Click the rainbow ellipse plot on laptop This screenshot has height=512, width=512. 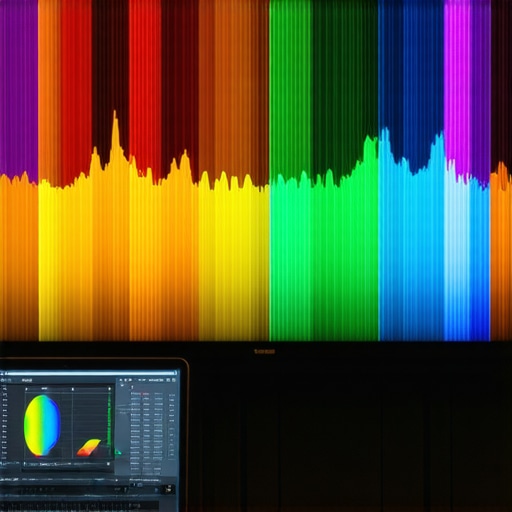(42, 425)
